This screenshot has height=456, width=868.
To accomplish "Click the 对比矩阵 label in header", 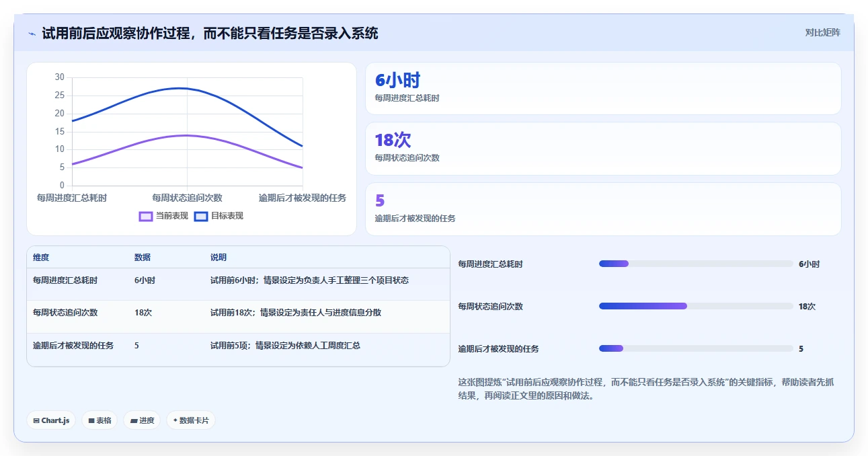I will (x=822, y=32).
